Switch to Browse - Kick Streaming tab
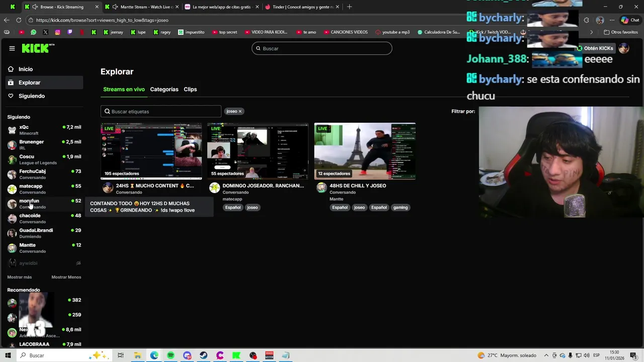Viewport: 644px width, 362px height. [61, 7]
